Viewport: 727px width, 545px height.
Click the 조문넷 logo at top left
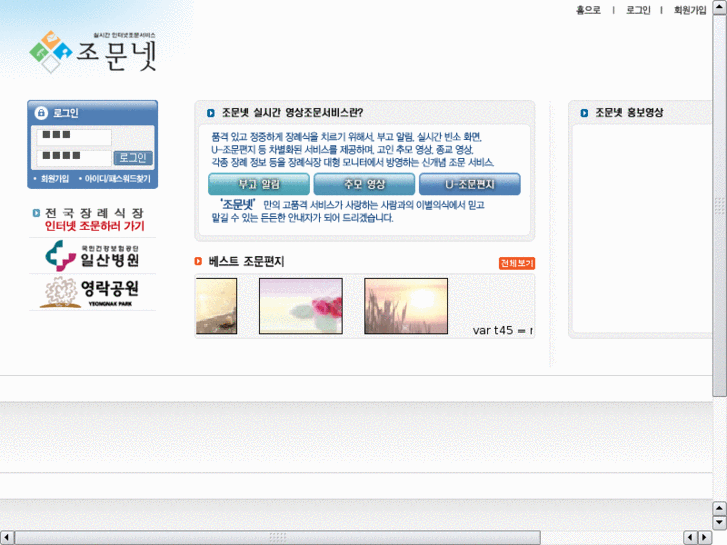tap(93, 52)
